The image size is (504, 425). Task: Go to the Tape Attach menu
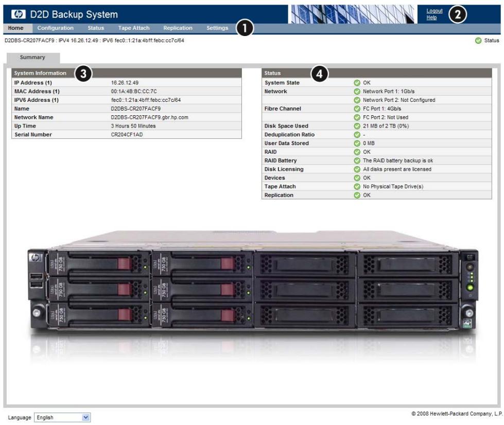pos(134,28)
